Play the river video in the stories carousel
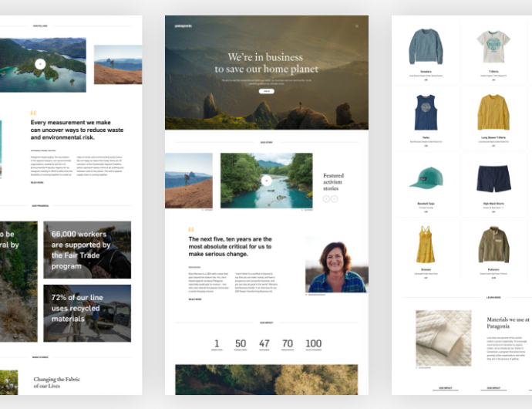 266,181
